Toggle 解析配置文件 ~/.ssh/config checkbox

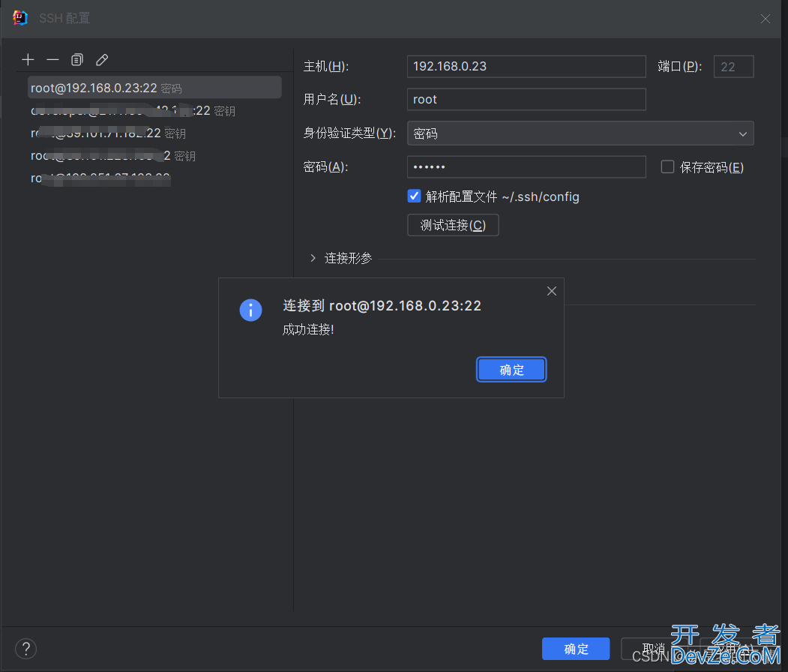(414, 196)
